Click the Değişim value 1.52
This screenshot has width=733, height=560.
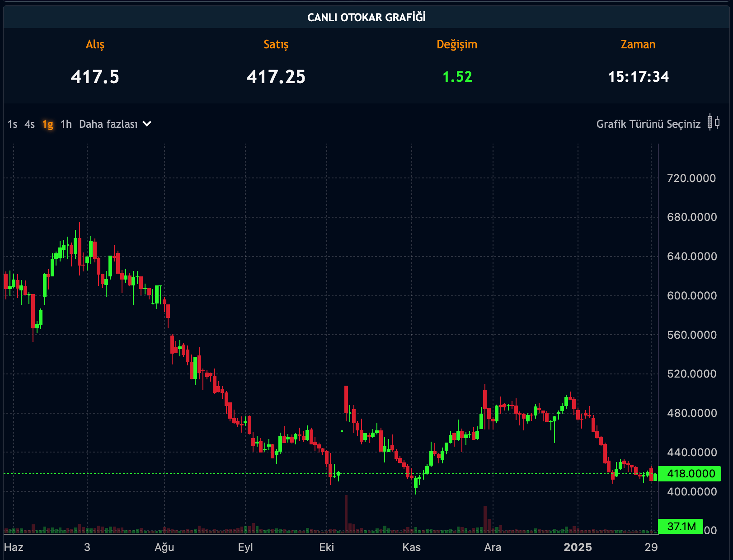[x=457, y=77]
